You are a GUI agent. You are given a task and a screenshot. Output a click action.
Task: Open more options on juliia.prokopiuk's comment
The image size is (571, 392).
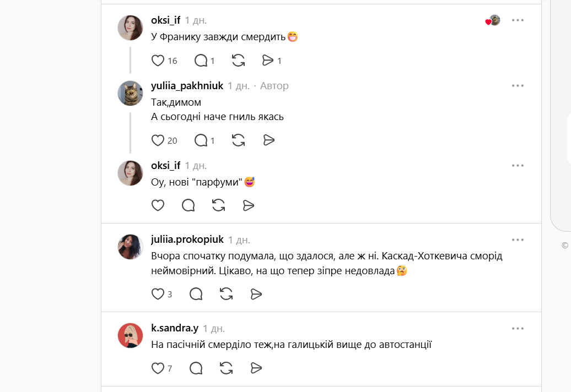pyautogui.click(x=518, y=240)
